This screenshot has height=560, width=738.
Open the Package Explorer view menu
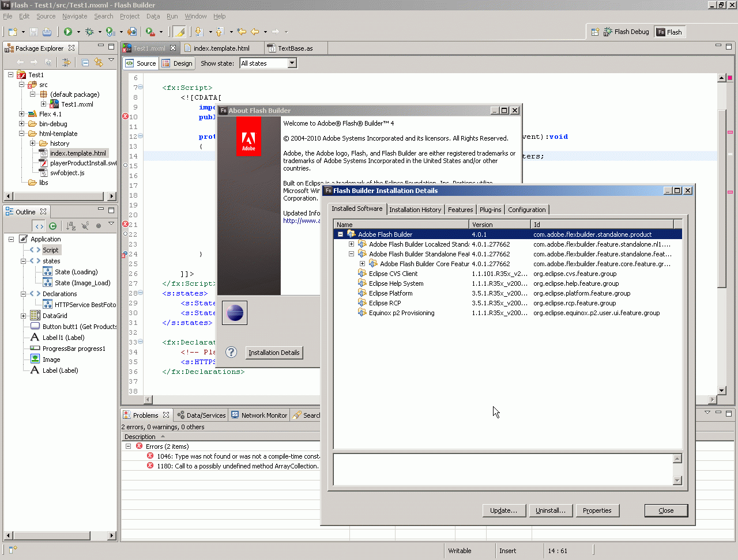111,61
